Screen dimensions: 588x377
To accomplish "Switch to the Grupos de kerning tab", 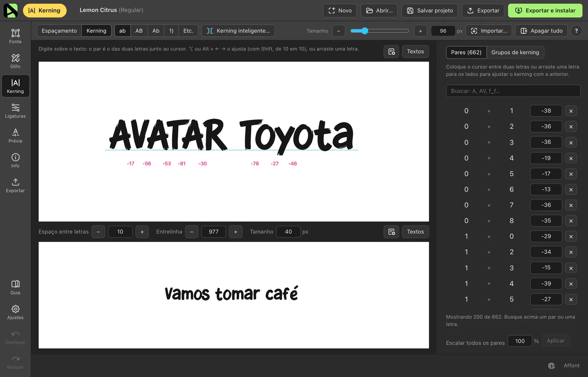I will (515, 52).
